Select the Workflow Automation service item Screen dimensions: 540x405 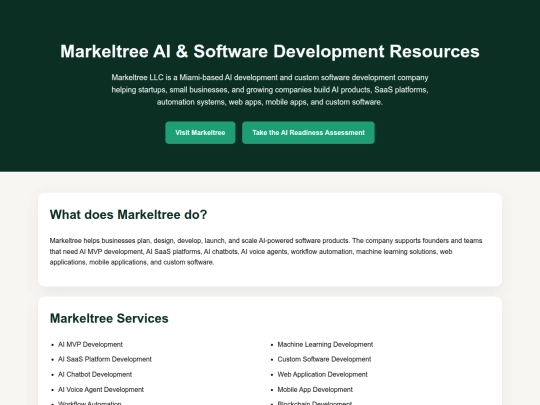tap(90, 403)
